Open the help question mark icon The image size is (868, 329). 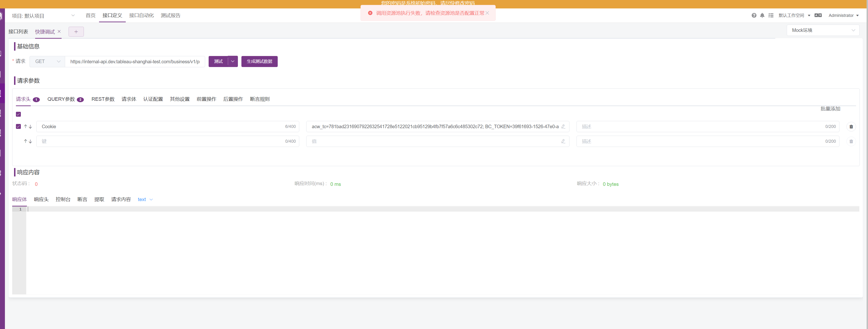(754, 15)
